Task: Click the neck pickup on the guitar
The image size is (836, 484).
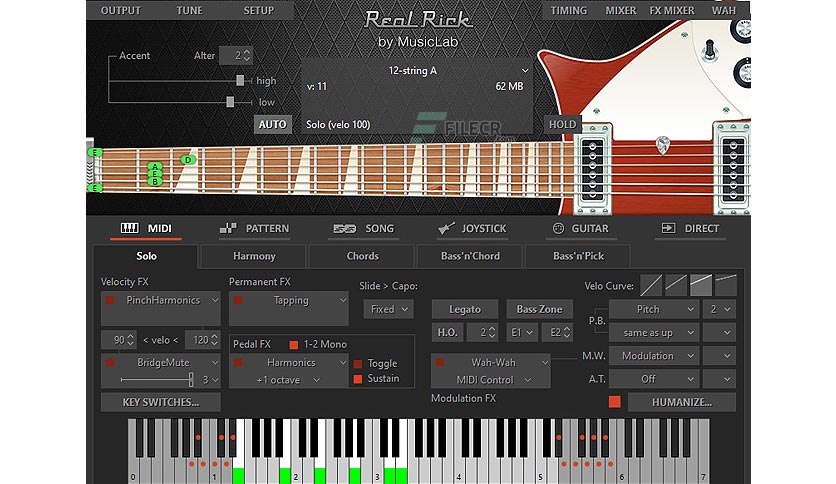Action: tap(592, 170)
